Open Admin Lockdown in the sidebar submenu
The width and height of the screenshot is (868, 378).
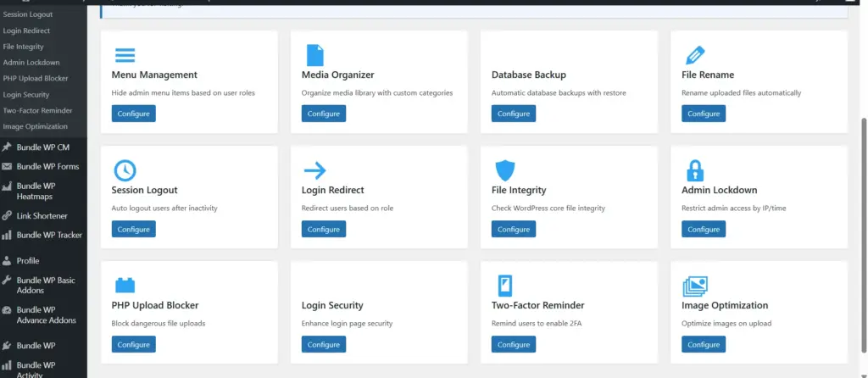[x=31, y=63]
